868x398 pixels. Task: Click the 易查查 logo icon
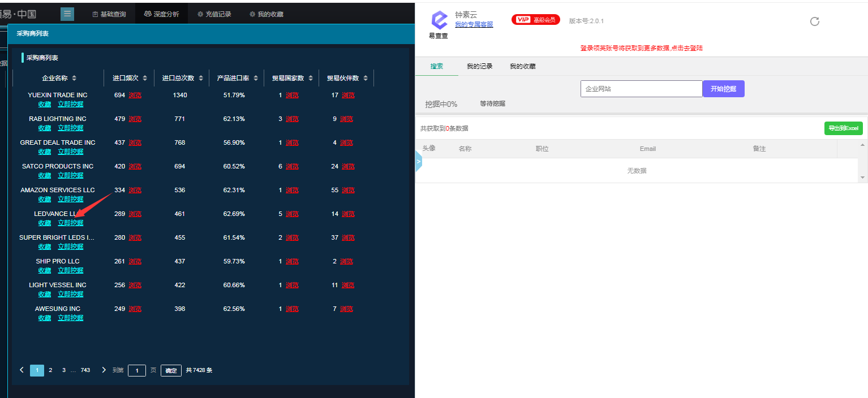click(439, 20)
